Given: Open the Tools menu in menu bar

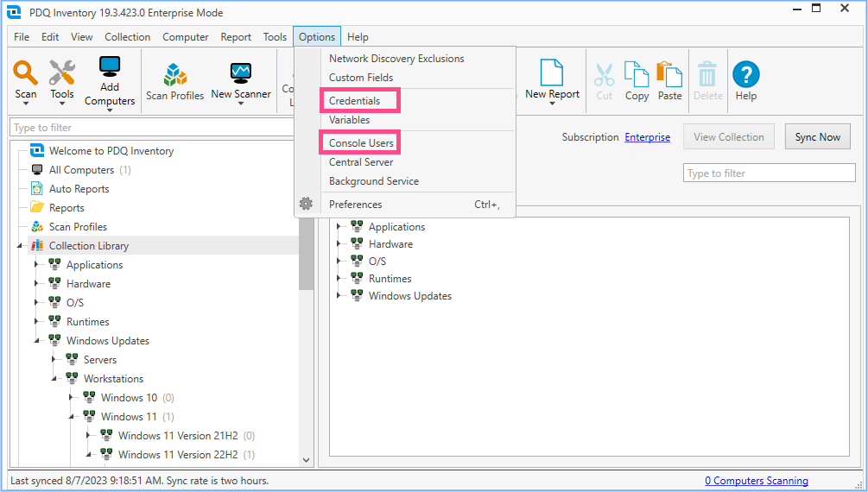Looking at the screenshot, I should [x=275, y=36].
